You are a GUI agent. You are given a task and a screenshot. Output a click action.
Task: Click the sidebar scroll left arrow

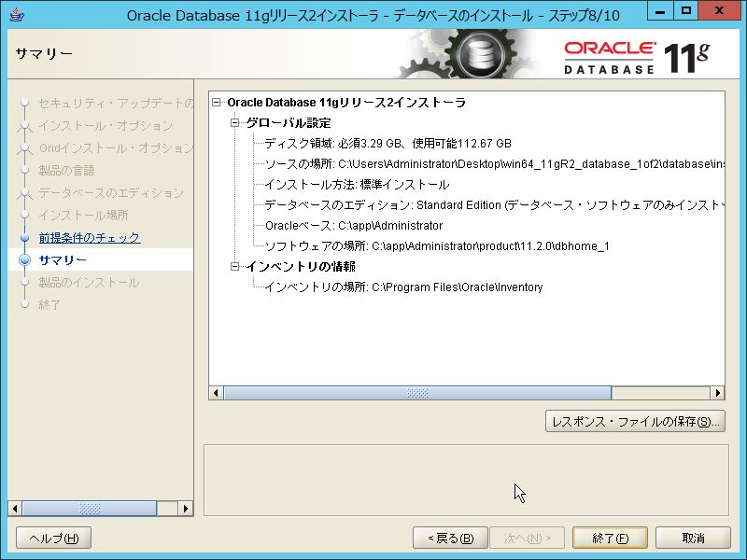pyautogui.click(x=15, y=509)
